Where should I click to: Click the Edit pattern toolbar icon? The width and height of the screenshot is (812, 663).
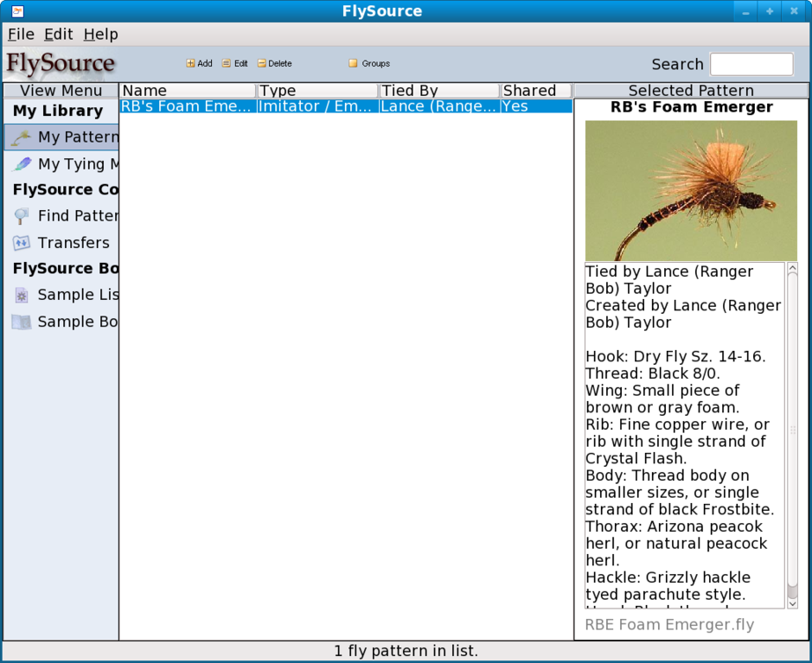[227, 64]
